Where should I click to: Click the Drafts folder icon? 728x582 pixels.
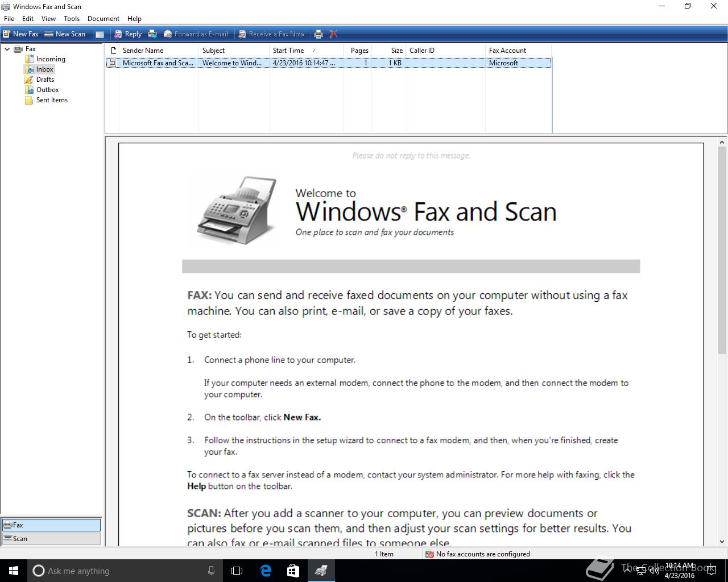29,80
